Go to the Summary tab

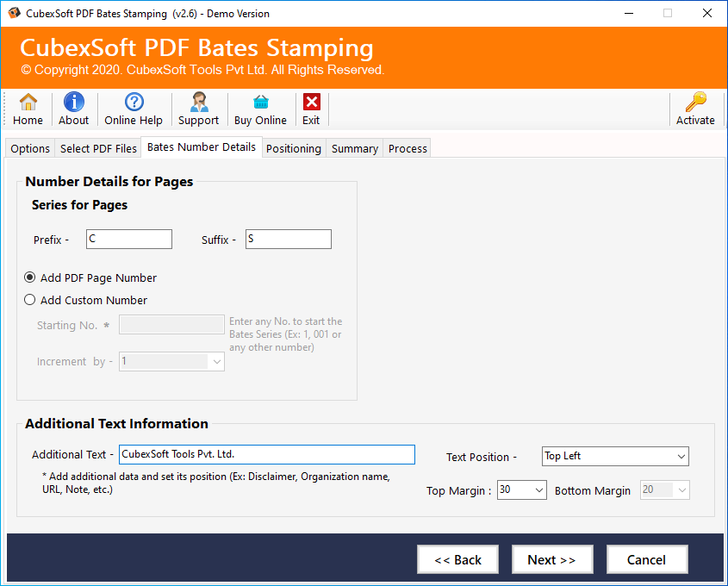[x=354, y=148]
